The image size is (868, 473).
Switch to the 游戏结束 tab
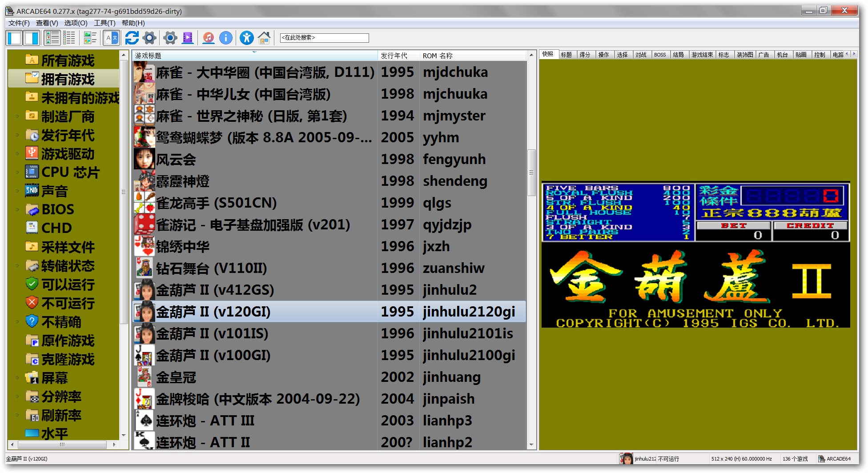pos(702,55)
